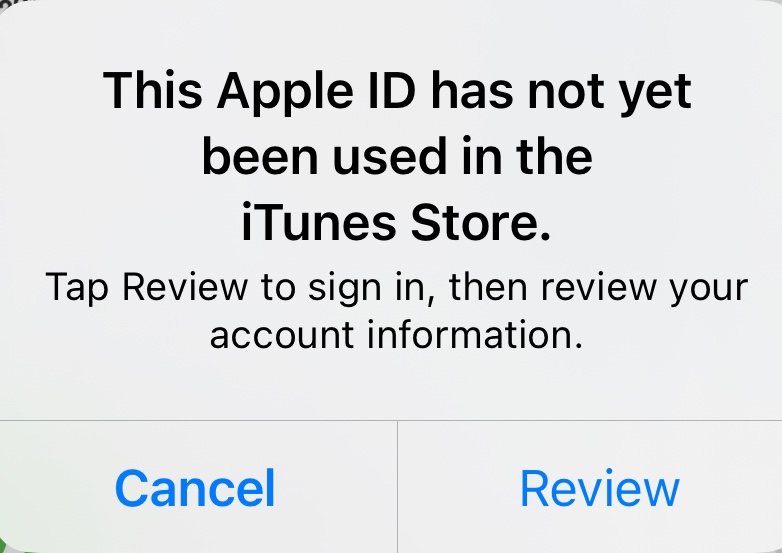Click the 'Tap Review to sign in' message

click(x=396, y=310)
